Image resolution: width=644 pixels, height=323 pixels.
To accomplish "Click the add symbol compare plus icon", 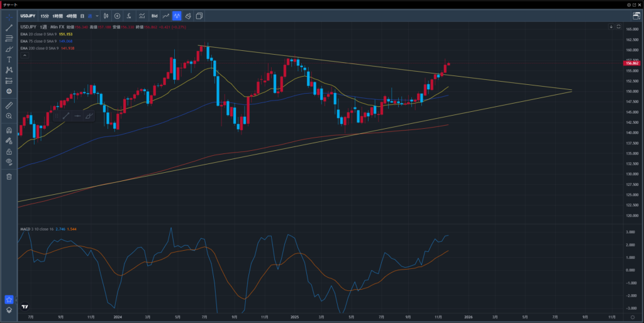I will coord(117,16).
